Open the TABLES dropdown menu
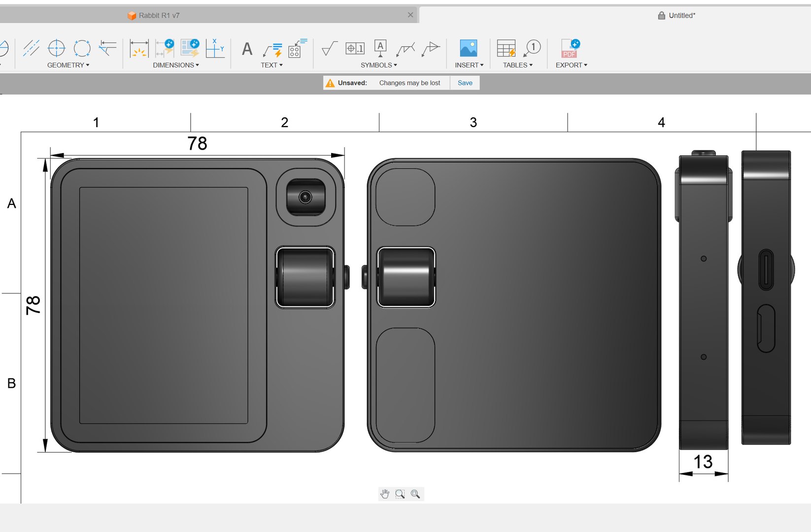 [518, 65]
